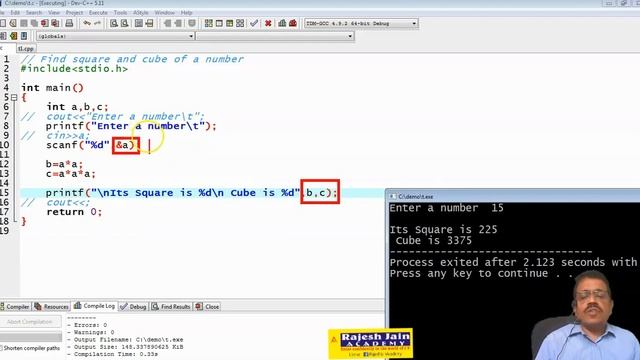Click the Profile Analysis chart icon
Viewport: 640px width, 360px height.
[282, 23]
